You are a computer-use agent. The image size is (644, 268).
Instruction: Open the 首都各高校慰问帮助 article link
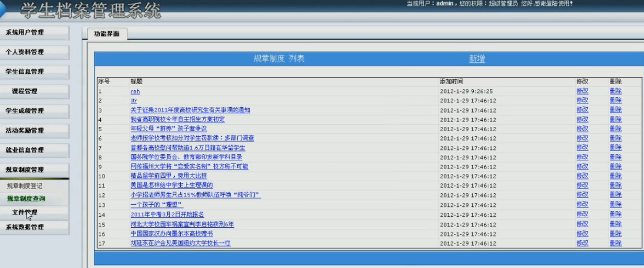[x=188, y=148]
